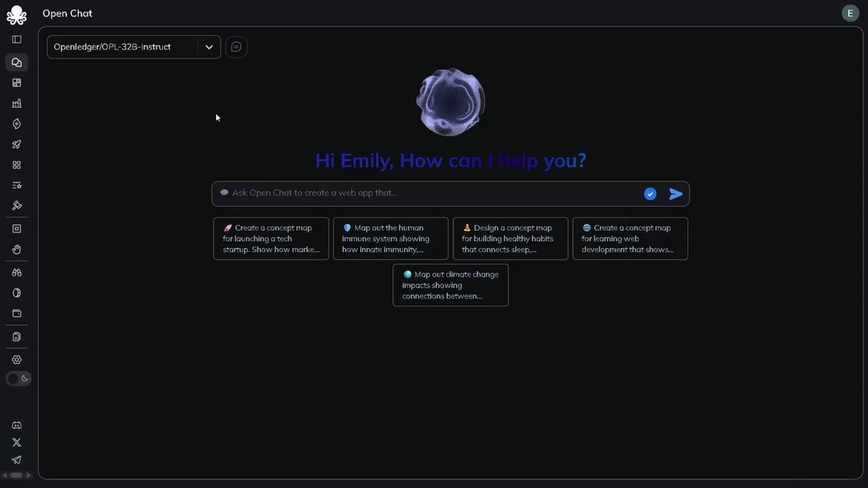The height and width of the screenshot is (488, 868).
Task: Open the binoculars explorer sidebar icon
Action: (17, 273)
